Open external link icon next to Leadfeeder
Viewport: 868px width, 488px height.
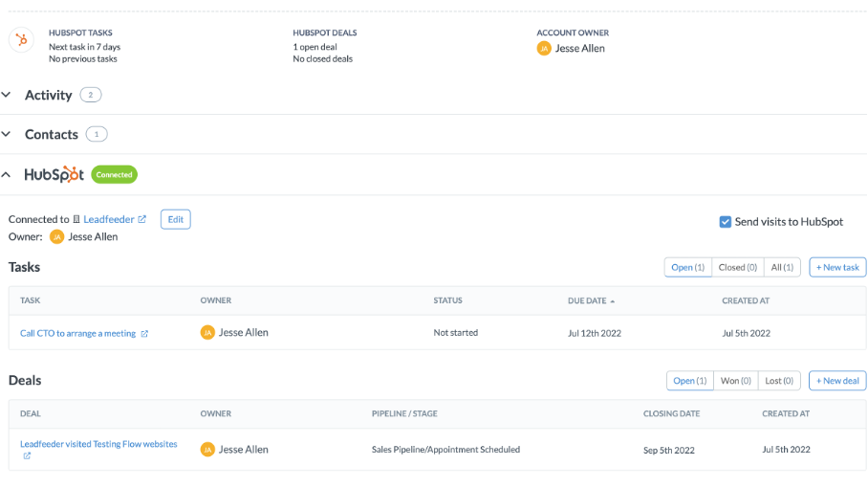click(x=142, y=219)
